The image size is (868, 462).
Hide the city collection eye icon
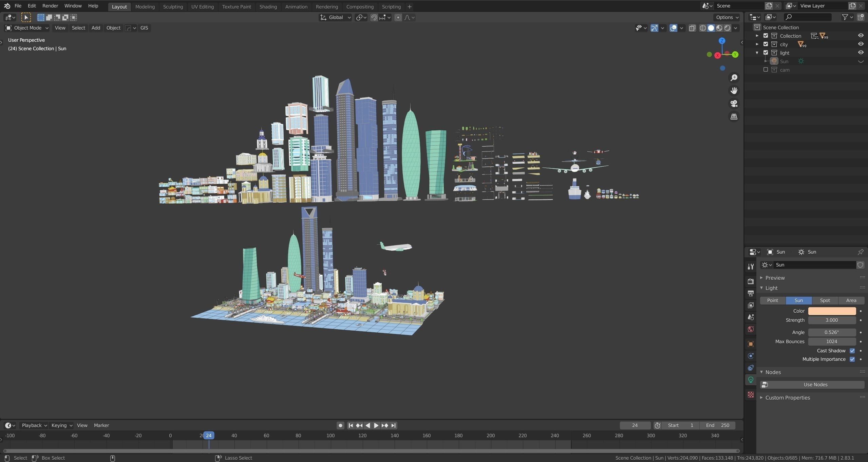click(861, 44)
